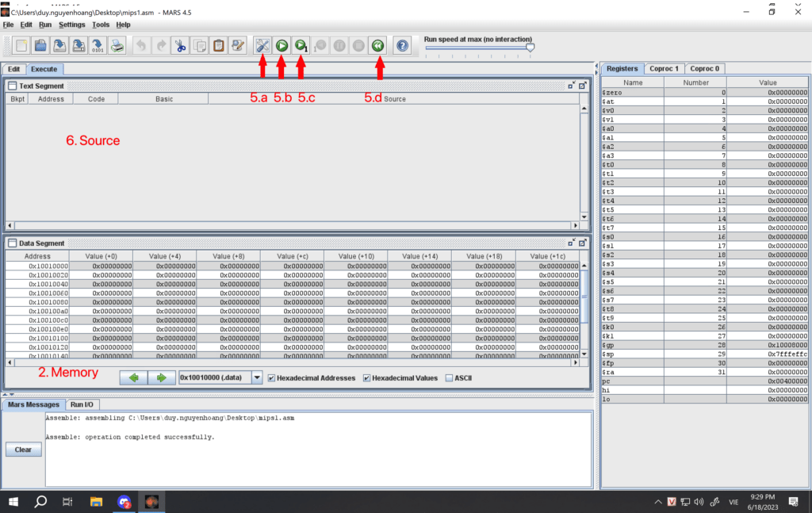Iconify the Text Segment panel
Viewport: 812px width, 513px height.
pyautogui.click(x=571, y=86)
